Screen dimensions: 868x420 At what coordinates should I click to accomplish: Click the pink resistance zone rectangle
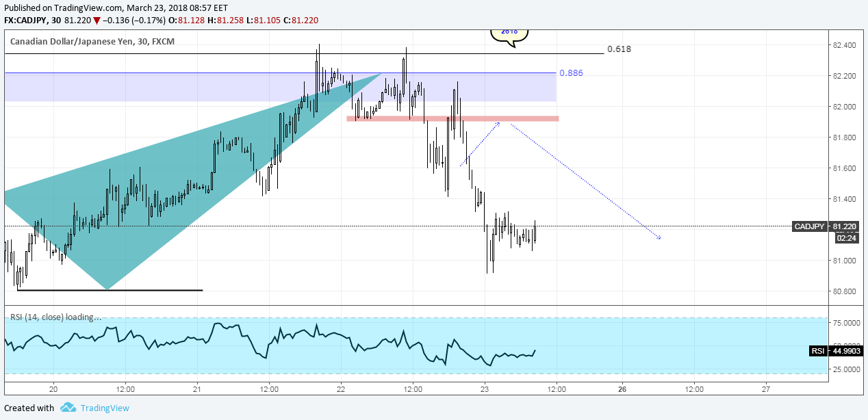(x=452, y=119)
